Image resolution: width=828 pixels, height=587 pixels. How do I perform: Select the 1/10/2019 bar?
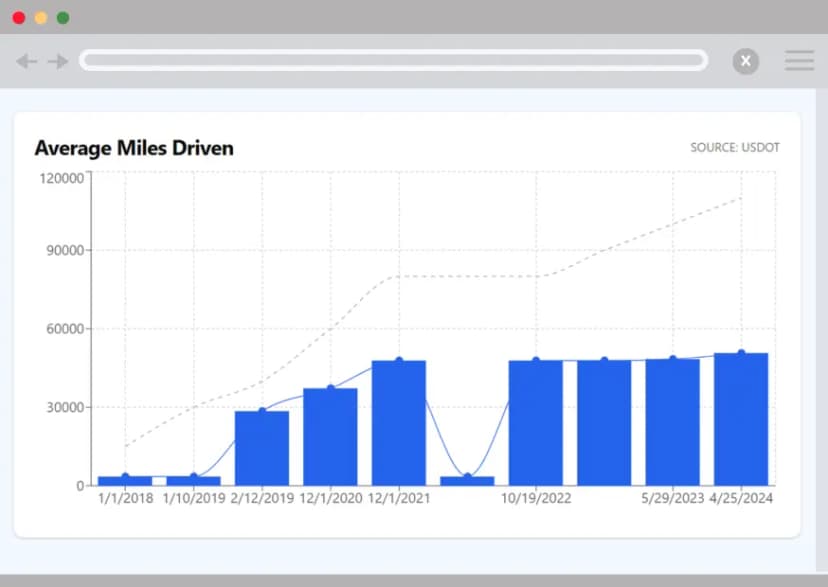point(193,481)
